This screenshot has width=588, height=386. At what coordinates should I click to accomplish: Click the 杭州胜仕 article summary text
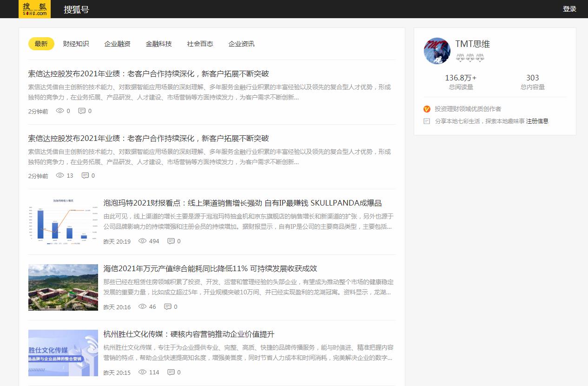[x=248, y=353]
